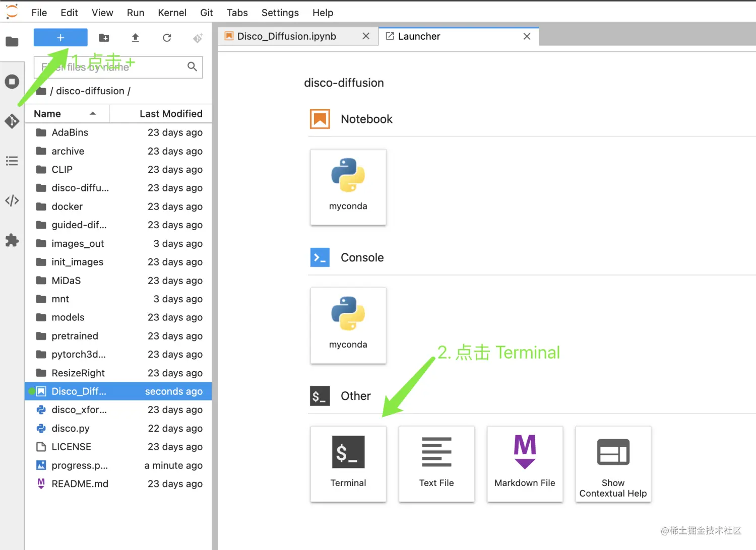Select the LICENSE file
The height and width of the screenshot is (550, 756).
pos(118,447)
